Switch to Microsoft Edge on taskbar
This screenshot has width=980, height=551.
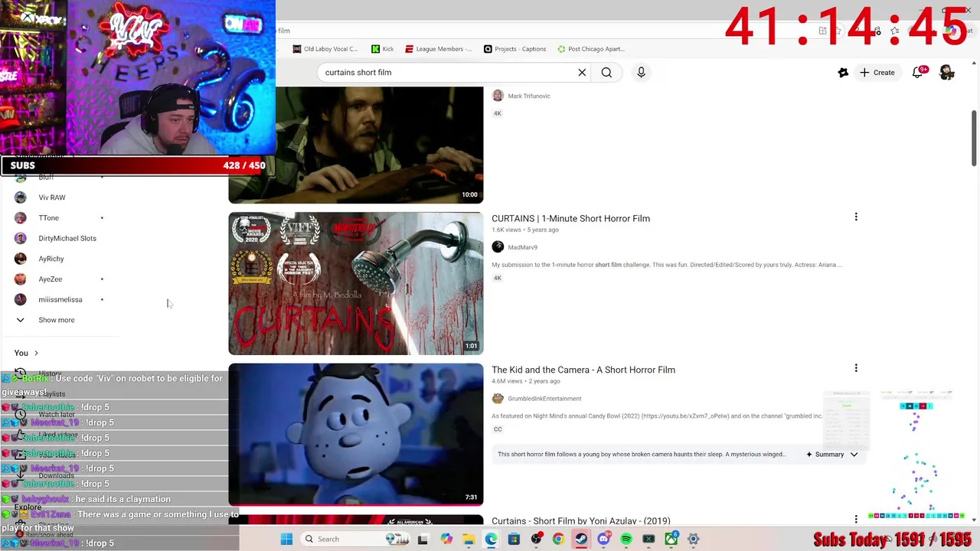coord(491,540)
